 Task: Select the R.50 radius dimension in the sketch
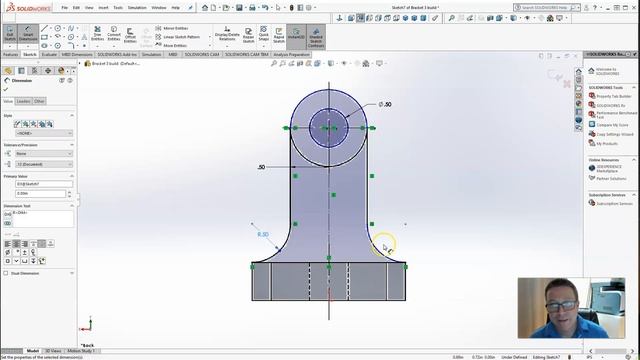263,234
